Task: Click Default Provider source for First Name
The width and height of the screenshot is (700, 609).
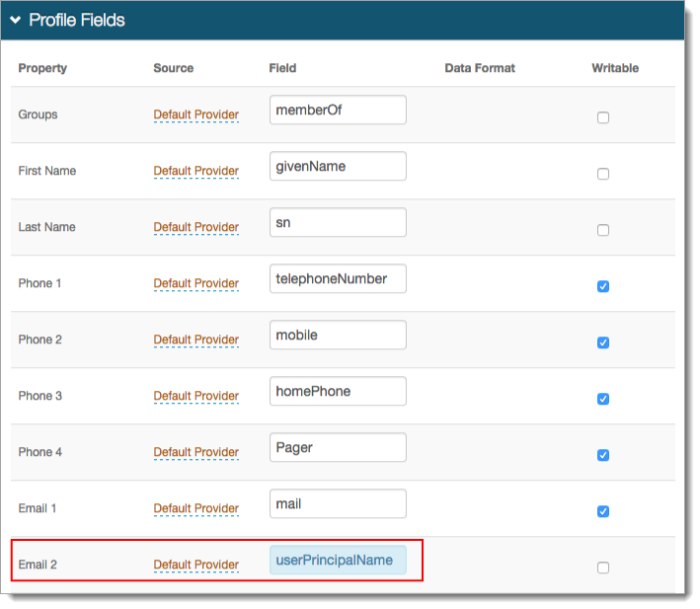Action: coord(195,171)
